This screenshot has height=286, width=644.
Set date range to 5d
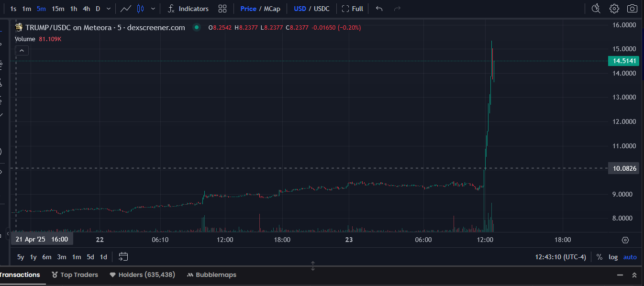tap(90, 257)
